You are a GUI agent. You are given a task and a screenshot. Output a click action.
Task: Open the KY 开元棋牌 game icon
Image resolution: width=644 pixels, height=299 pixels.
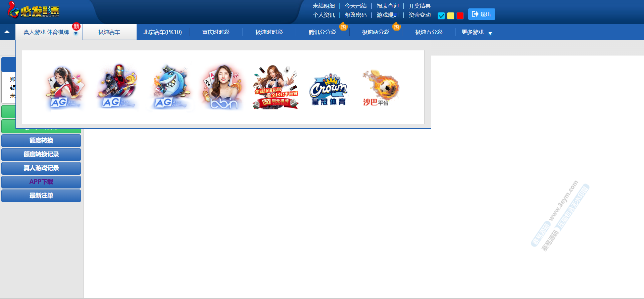276,87
